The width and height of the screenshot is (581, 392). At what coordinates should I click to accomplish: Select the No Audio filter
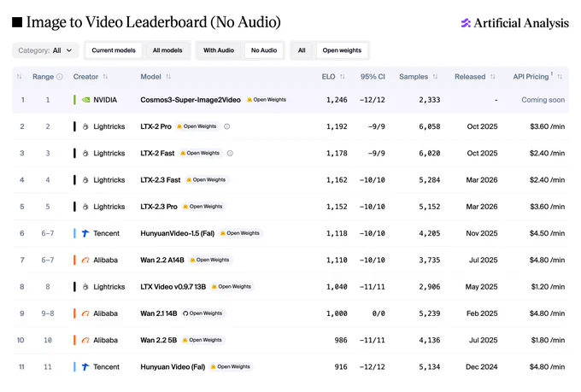pyautogui.click(x=264, y=50)
